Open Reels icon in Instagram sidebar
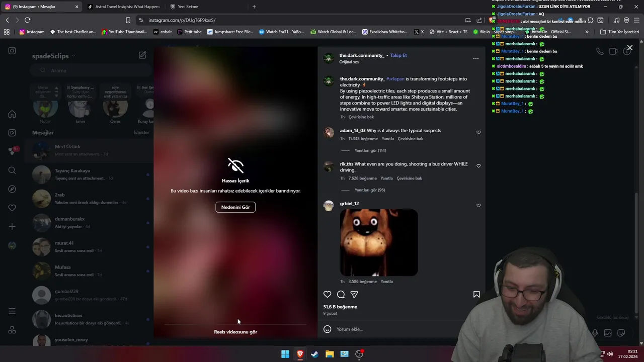644x362 pixels. (12, 133)
